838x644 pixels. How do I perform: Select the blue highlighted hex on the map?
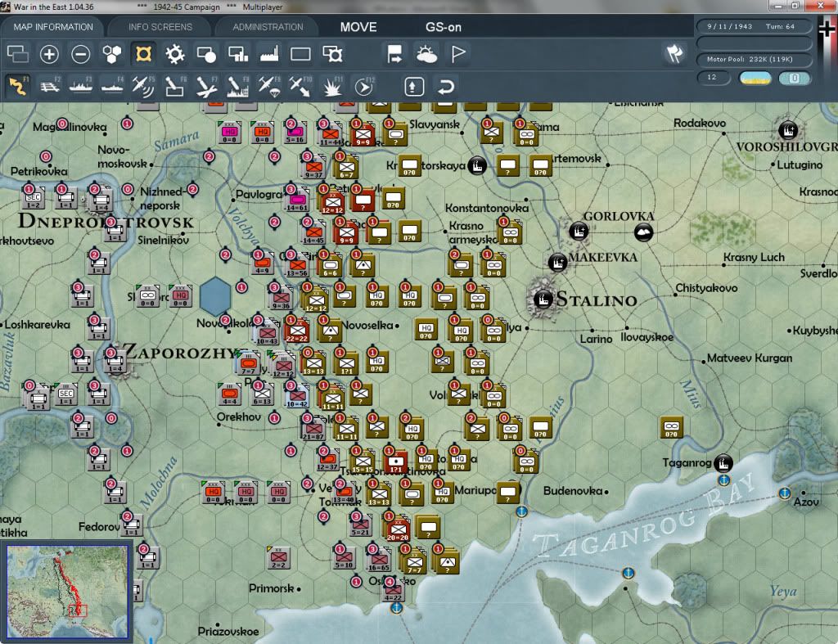pyautogui.click(x=215, y=295)
